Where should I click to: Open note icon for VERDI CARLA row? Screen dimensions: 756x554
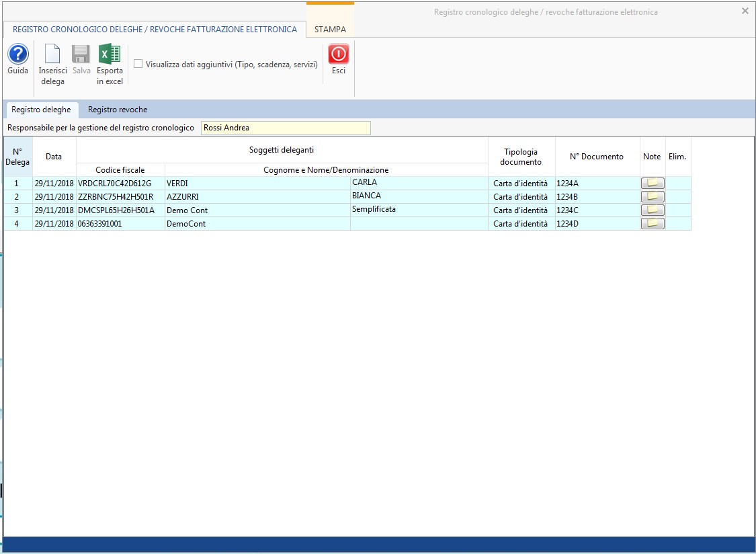click(x=653, y=184)
